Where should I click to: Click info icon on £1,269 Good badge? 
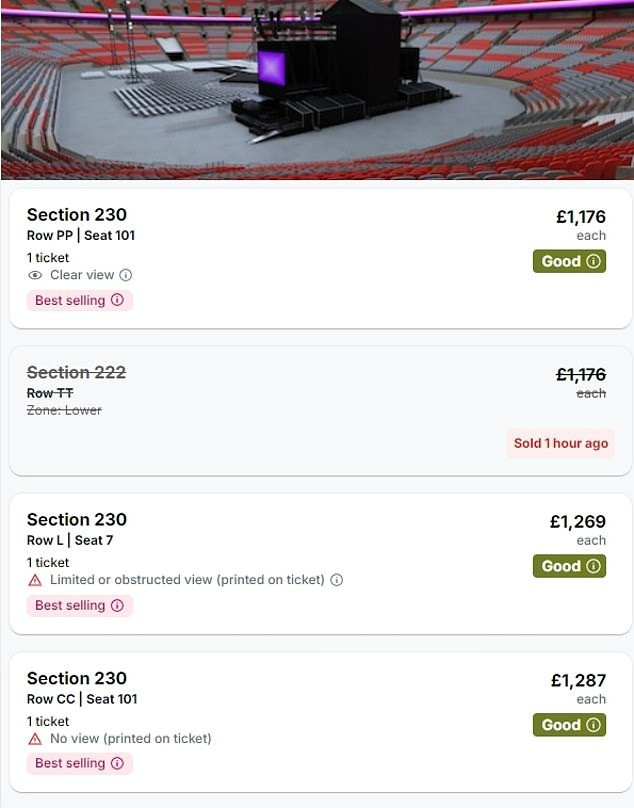593,566
